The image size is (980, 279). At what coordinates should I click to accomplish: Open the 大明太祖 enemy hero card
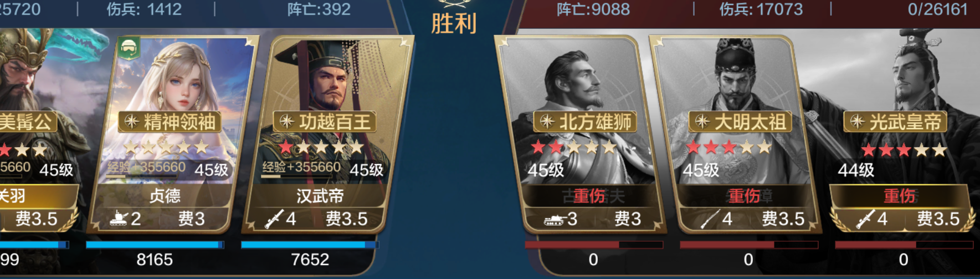click(x=734, y=133)
